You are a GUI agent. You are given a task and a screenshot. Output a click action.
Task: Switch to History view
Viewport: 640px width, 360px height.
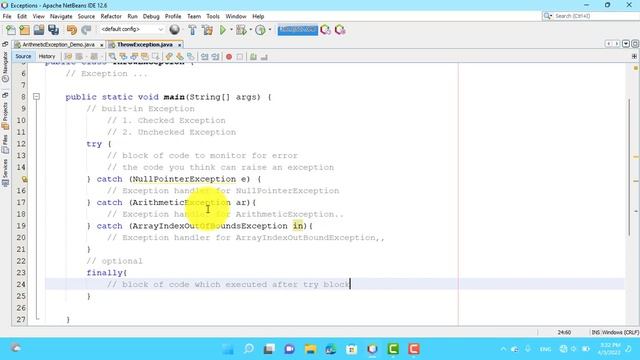pyautogui.click(x=47, y=56)
